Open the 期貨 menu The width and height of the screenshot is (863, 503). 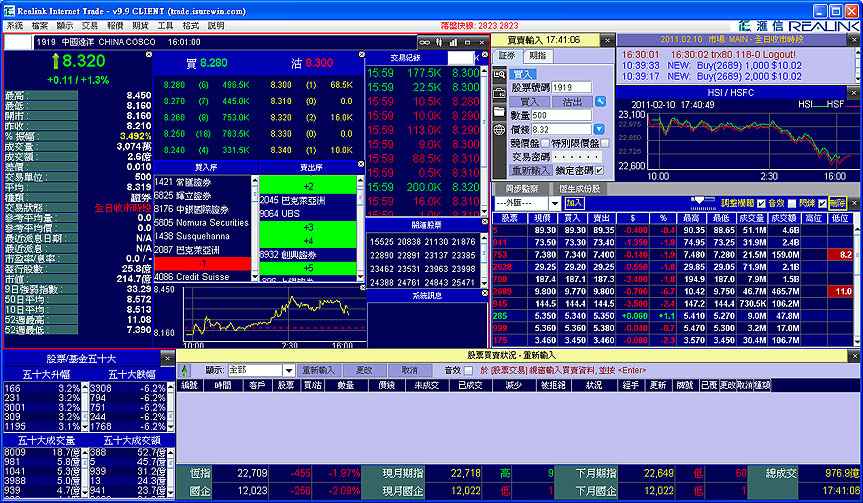(x=140, y=25)
